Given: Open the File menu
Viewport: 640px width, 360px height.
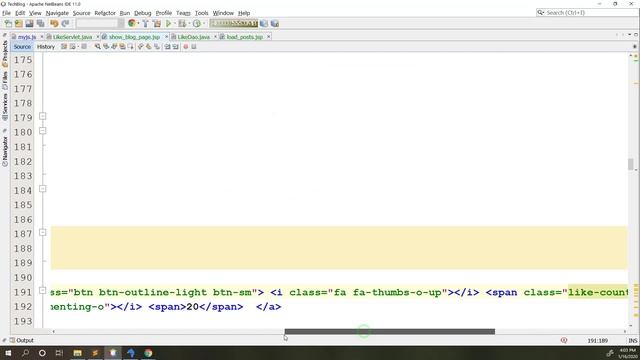Looking at the screenshot, I should pyautogui.click(x=6, y=13).
